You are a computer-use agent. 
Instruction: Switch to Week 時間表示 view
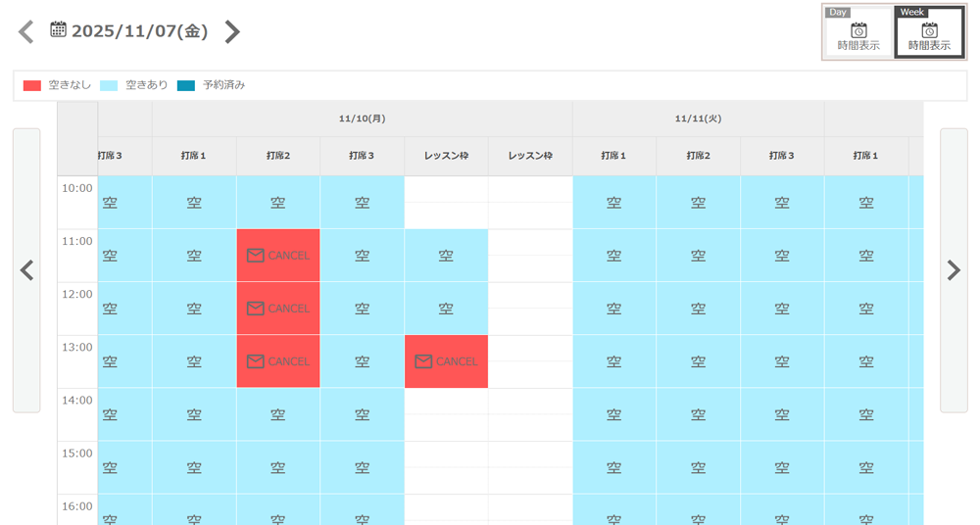pos(929,33)
